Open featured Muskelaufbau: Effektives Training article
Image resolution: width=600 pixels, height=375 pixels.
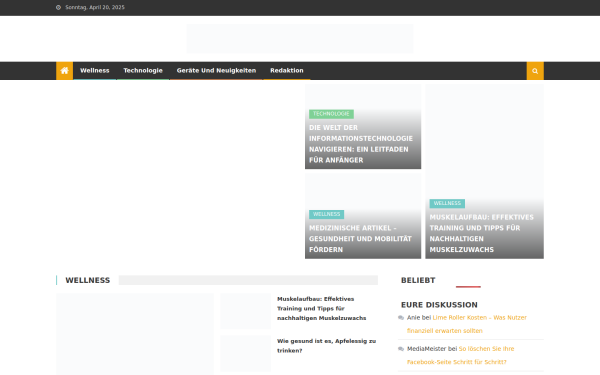(x=481, y=233)
